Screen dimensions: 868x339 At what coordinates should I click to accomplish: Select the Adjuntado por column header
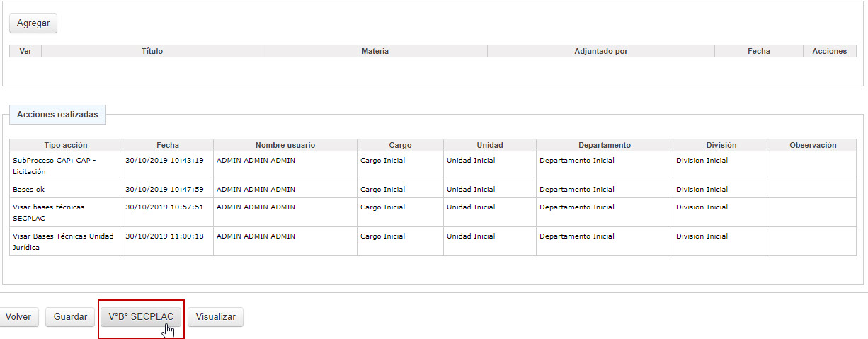(600, 51)
